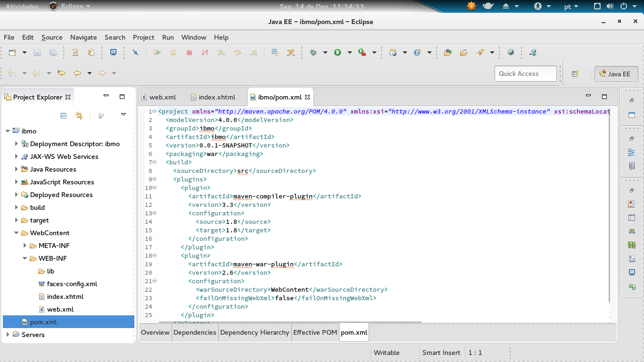Screen dimensions: 644x362
Task: Switch to the index.xhtml editor tab
Action: point(213,97)
